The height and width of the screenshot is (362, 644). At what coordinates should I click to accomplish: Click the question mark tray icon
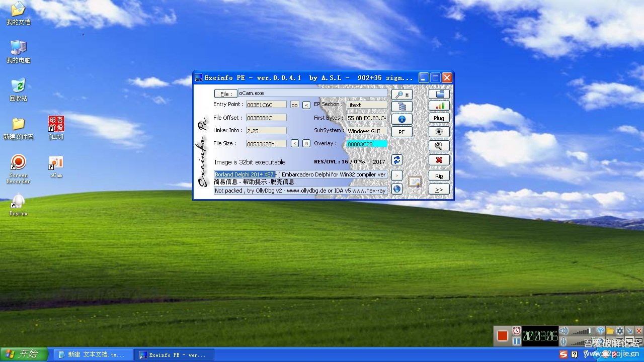(574, 354)
